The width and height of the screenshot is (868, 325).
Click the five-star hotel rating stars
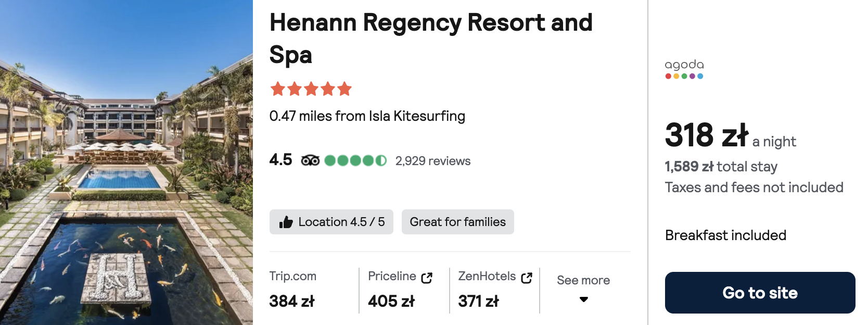pos(311,89)
